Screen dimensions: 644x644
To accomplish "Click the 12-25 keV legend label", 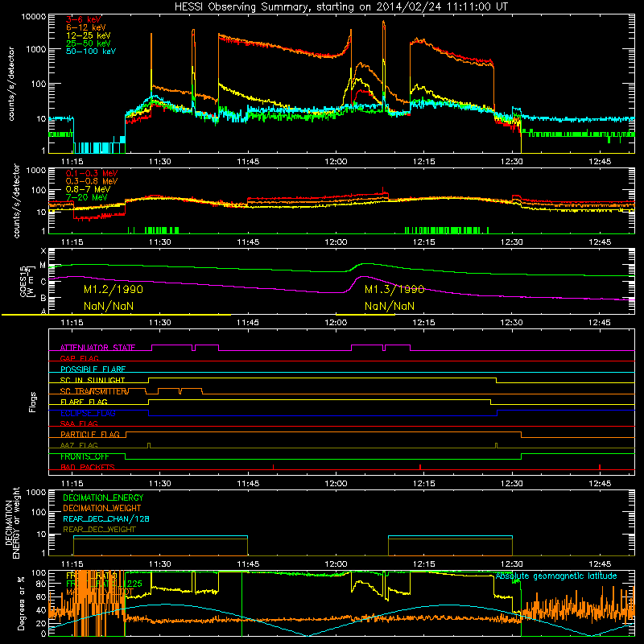I will click(88, 35).
